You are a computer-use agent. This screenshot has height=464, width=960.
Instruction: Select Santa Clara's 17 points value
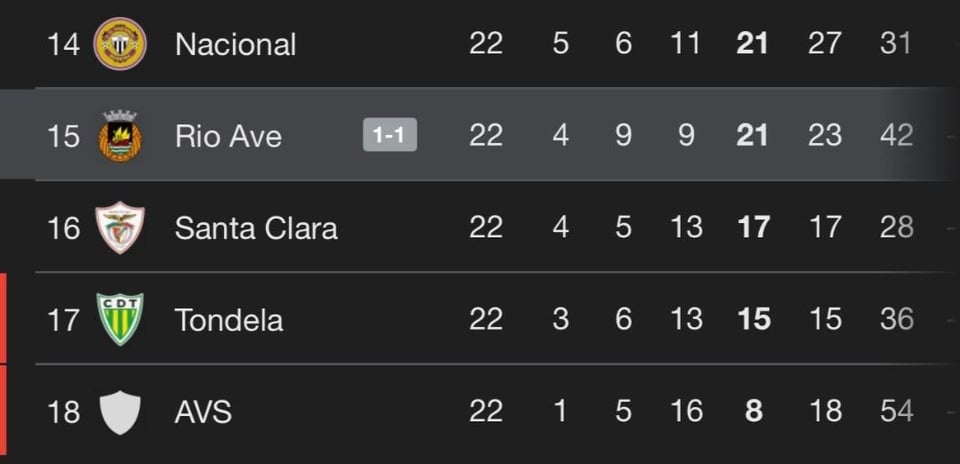752,228
